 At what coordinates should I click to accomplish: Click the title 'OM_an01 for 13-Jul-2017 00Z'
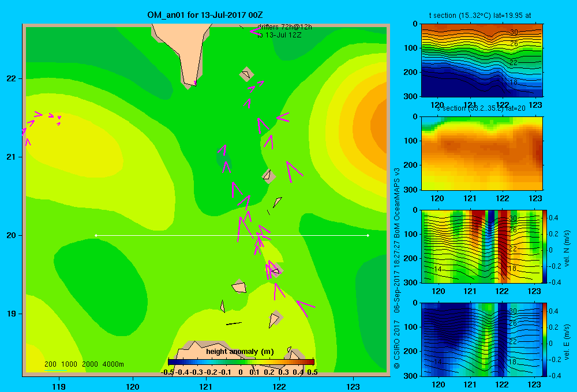(x=205, y=15)
